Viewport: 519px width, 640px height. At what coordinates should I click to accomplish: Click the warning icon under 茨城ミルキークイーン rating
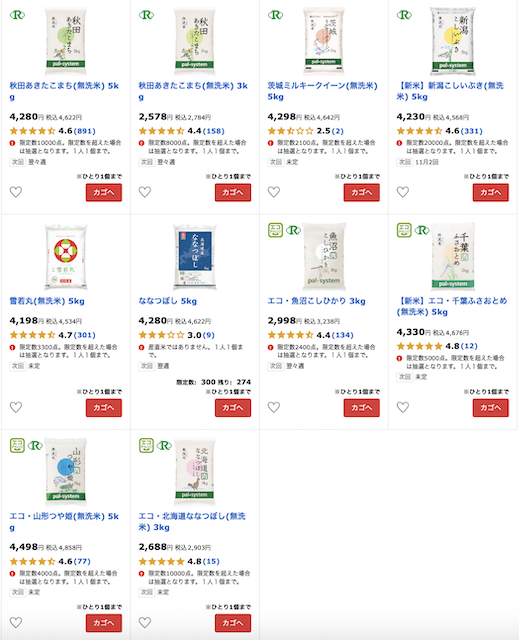click(271, 143)
